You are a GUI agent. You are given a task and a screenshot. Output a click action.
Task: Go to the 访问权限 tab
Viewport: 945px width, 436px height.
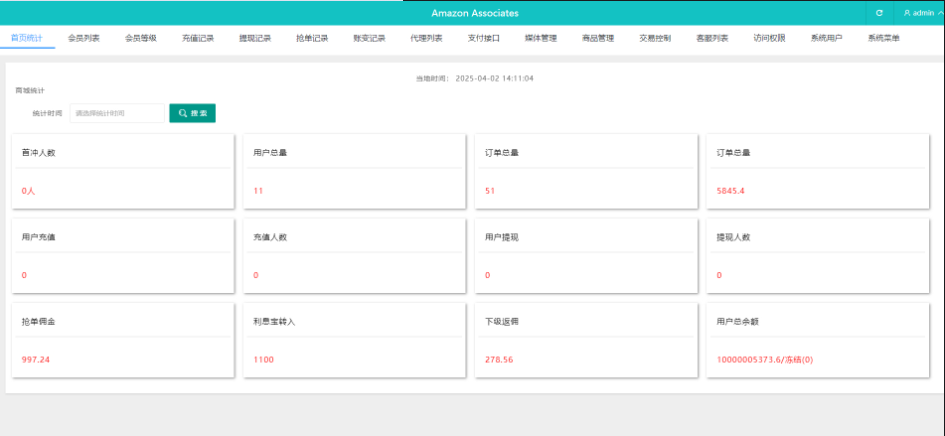(x=770, y=38)
